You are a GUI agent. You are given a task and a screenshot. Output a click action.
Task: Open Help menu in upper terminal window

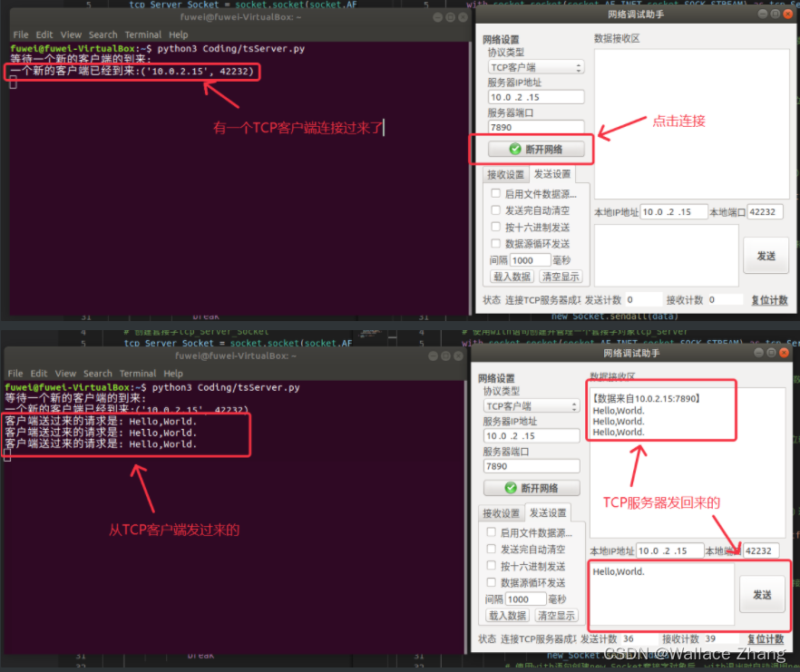coord(179,34)
